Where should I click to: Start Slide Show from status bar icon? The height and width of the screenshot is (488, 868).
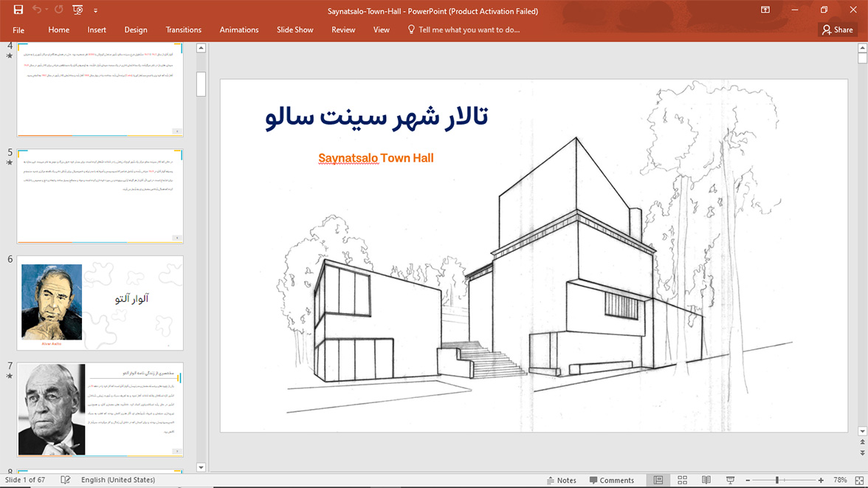tap(730, 480)
